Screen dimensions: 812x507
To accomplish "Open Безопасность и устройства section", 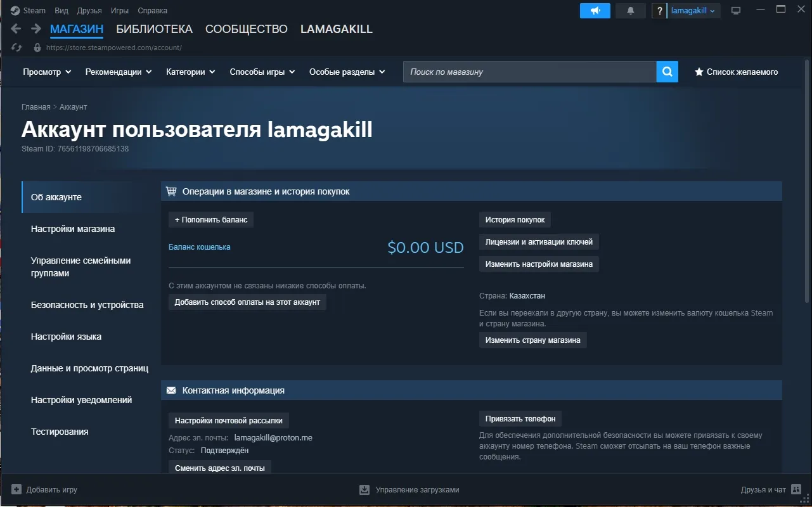I will coord(91,305).
